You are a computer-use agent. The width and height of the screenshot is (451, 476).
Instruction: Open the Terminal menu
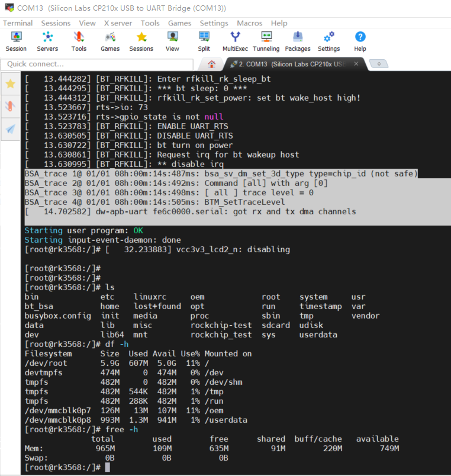coord(18,23)
